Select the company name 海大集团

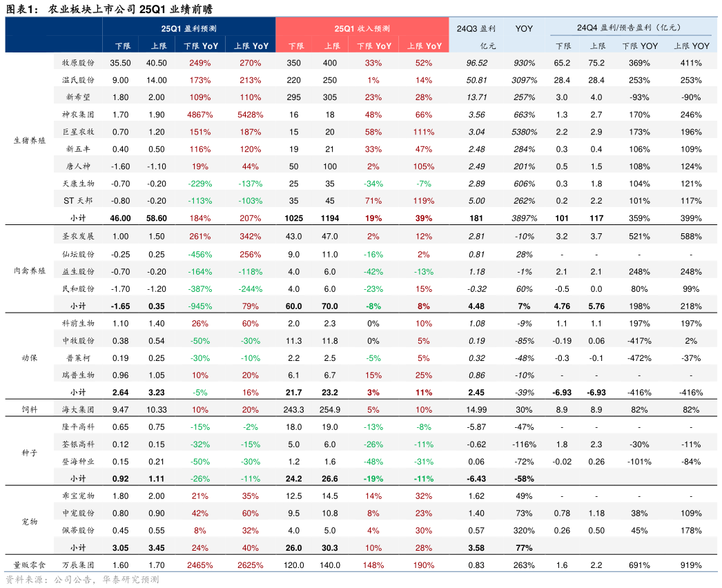coord(78,409)
